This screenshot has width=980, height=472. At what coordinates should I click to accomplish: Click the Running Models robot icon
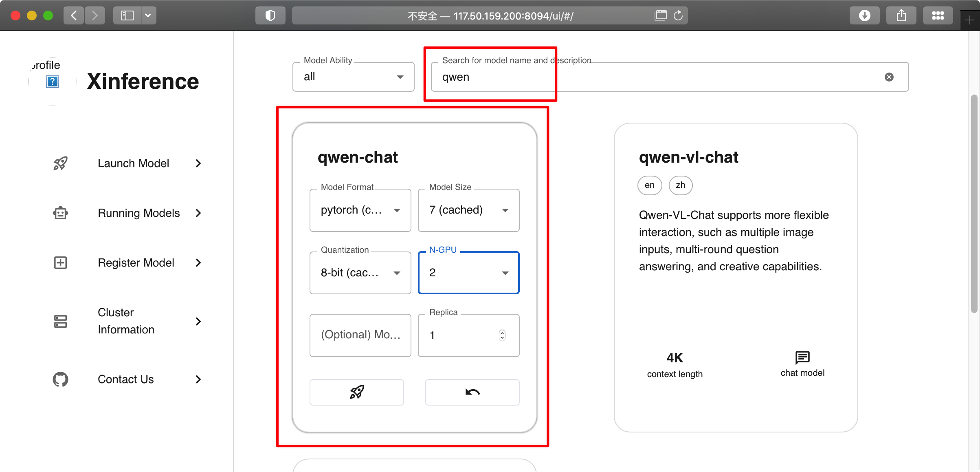(x=60, y=212)
